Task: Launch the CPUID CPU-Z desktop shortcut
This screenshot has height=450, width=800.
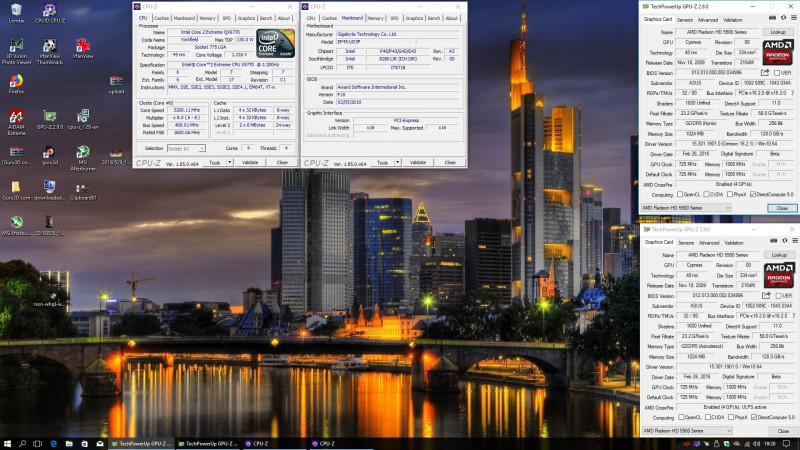Action: 49,13
